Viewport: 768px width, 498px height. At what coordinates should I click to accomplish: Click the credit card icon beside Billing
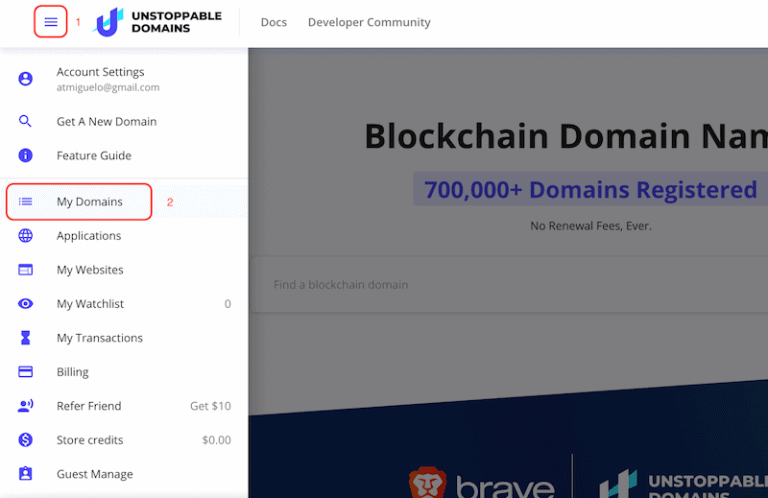click(x=25, y=372)
